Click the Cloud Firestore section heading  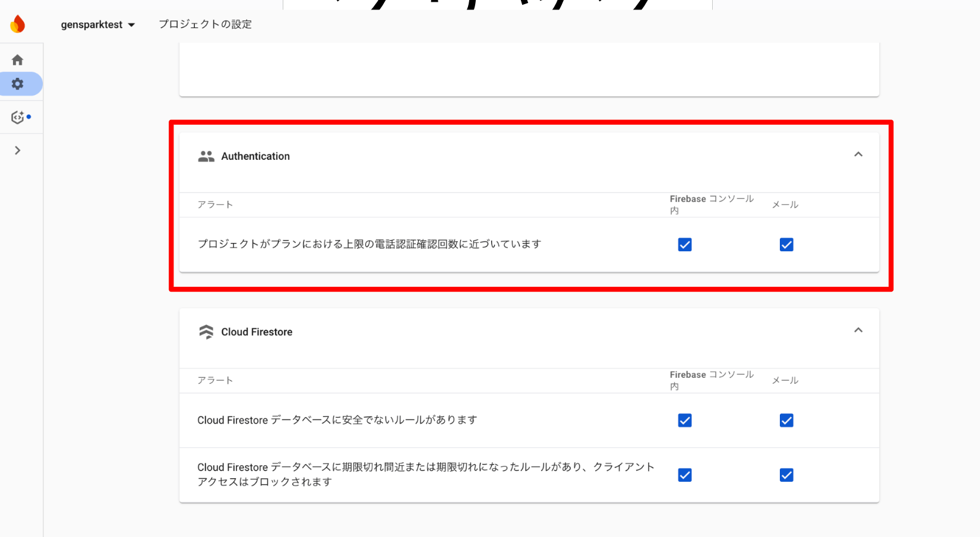[257, 332]
